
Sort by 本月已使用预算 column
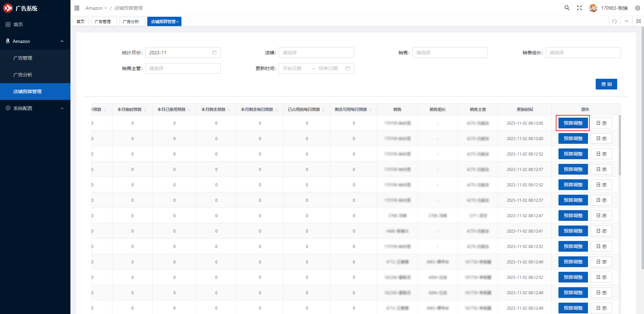click(189, 110)
